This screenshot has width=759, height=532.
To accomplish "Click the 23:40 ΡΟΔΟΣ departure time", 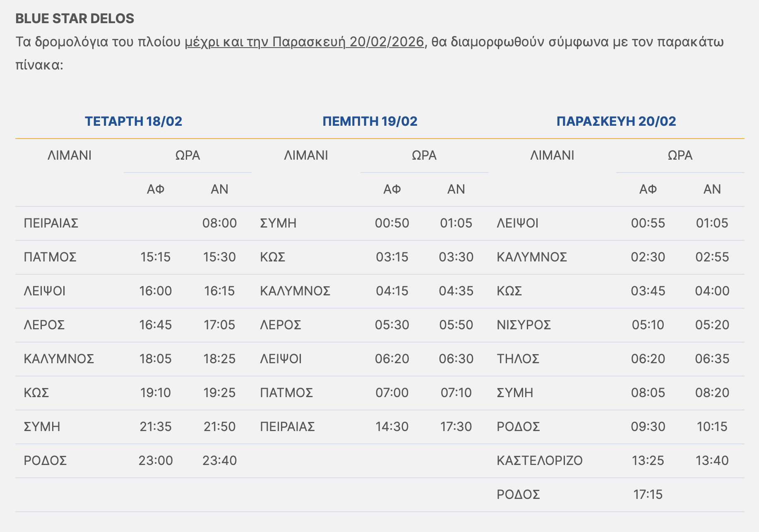I will coord(219,460).
